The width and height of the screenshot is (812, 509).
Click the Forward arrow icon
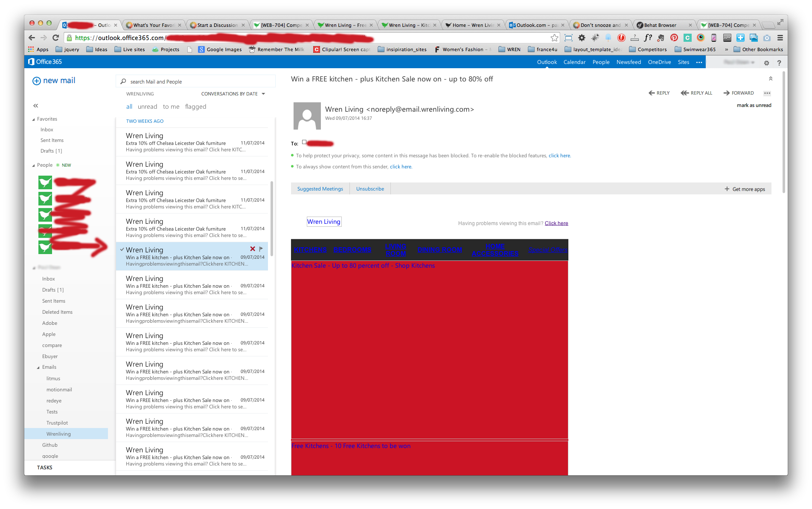click(x=727, y=93)
